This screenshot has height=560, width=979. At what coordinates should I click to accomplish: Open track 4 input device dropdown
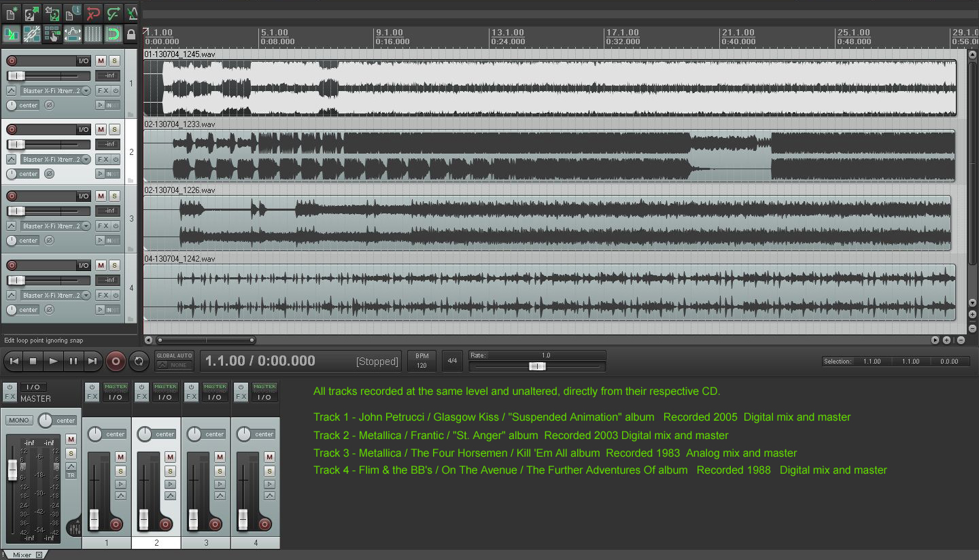click(56, 295)
